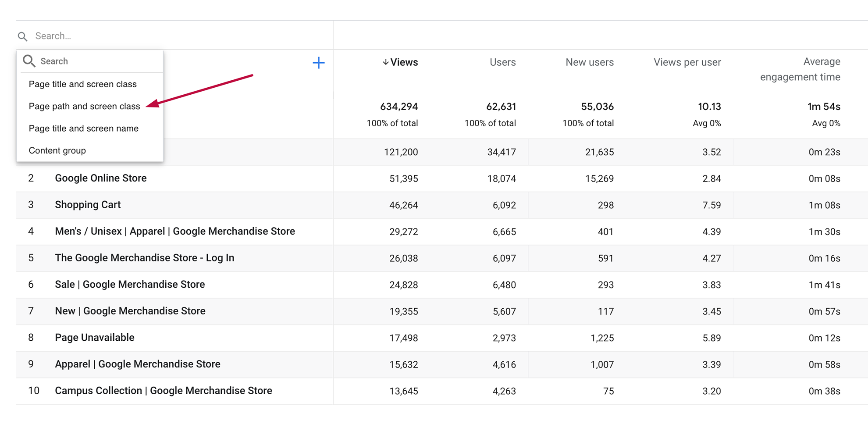
Task: Click "The Google Merchandise Store - Log In" entry
Action: tap(144, 258)
